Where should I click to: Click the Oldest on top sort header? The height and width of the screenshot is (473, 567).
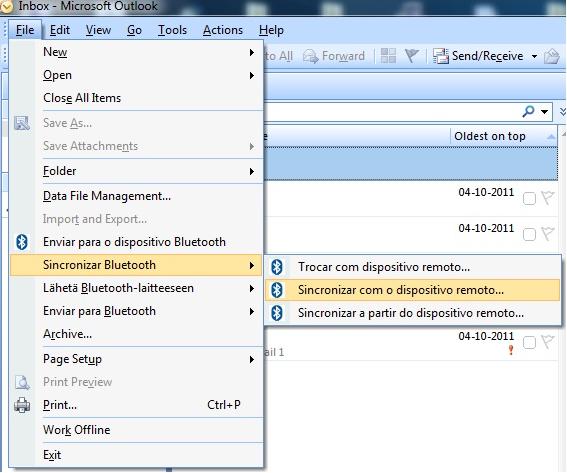coord(504,136)
